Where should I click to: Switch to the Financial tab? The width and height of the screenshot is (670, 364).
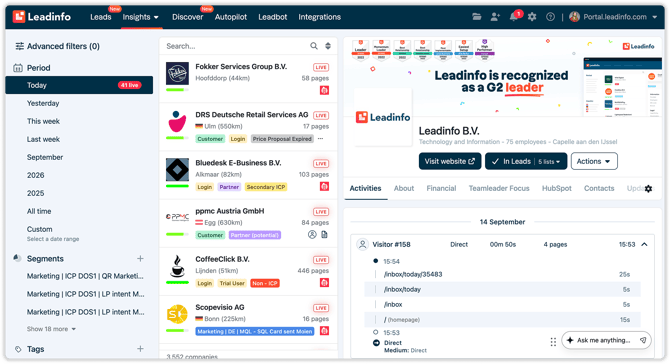coord(441,188)
